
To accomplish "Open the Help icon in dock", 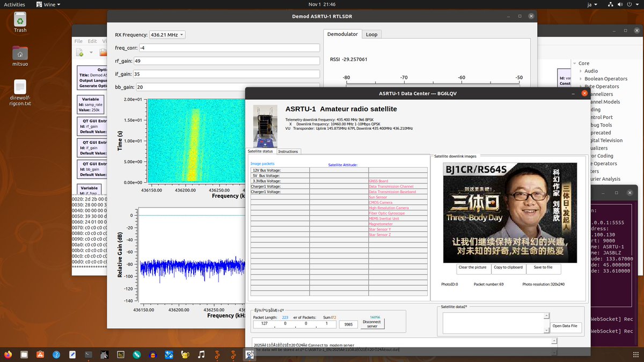I will click(56, 354).
